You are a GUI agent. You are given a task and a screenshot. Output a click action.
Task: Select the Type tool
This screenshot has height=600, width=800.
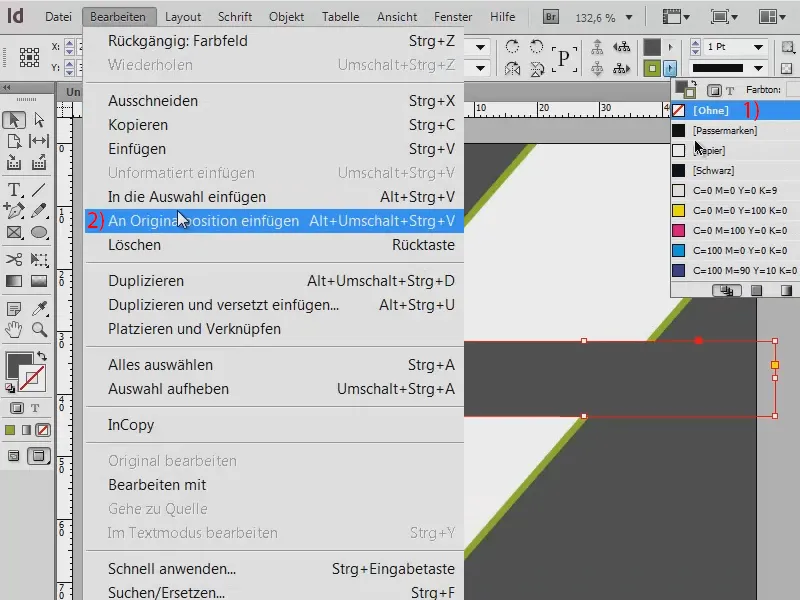14,190
